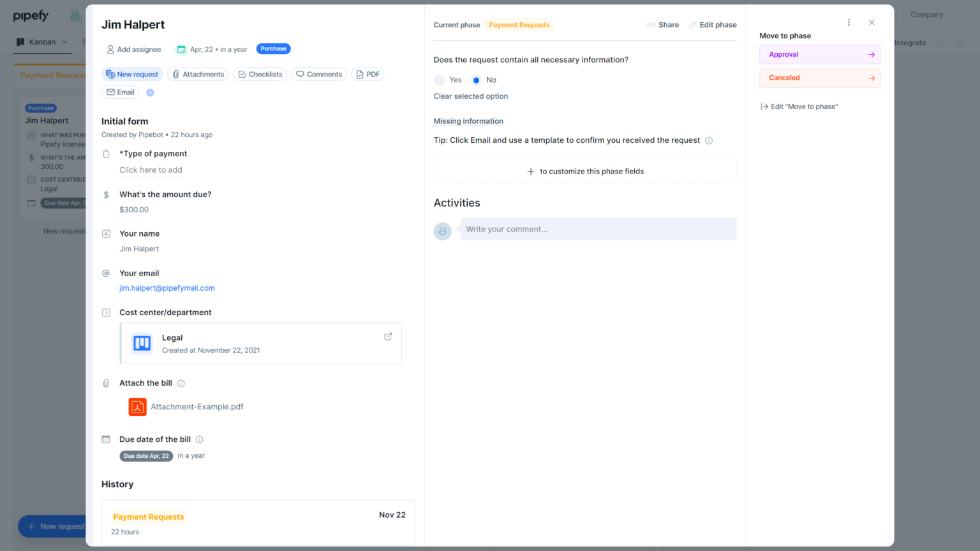
Task: Click the plus icon next to Email tab
Action: [x=150, y=92]
